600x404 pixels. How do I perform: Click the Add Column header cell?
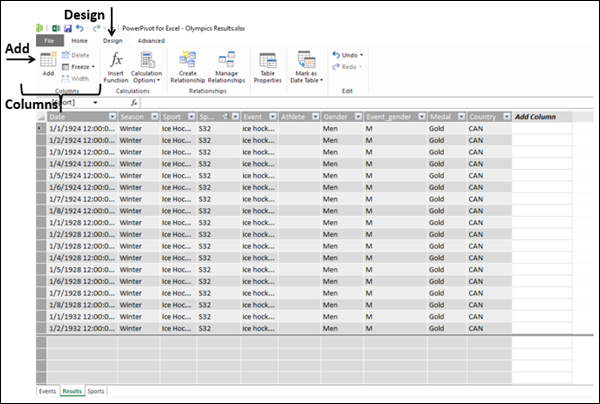(535, 117)
